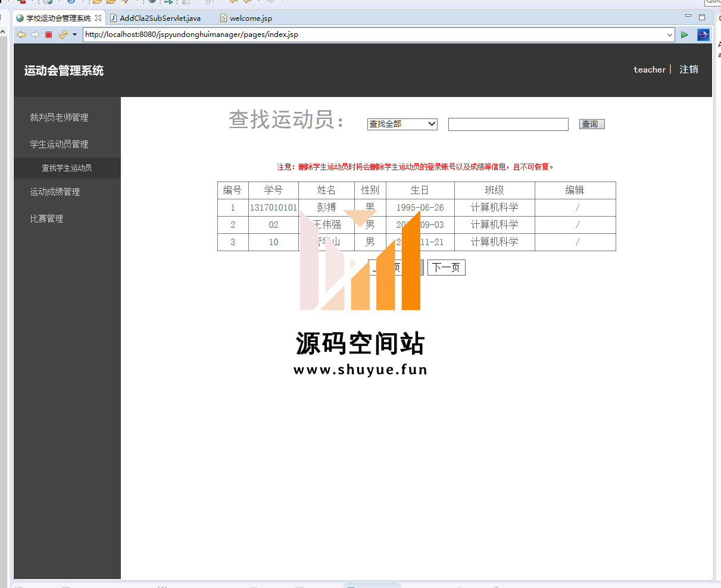Open the dropdown arrow beside the refresh icon

[74, 35]
